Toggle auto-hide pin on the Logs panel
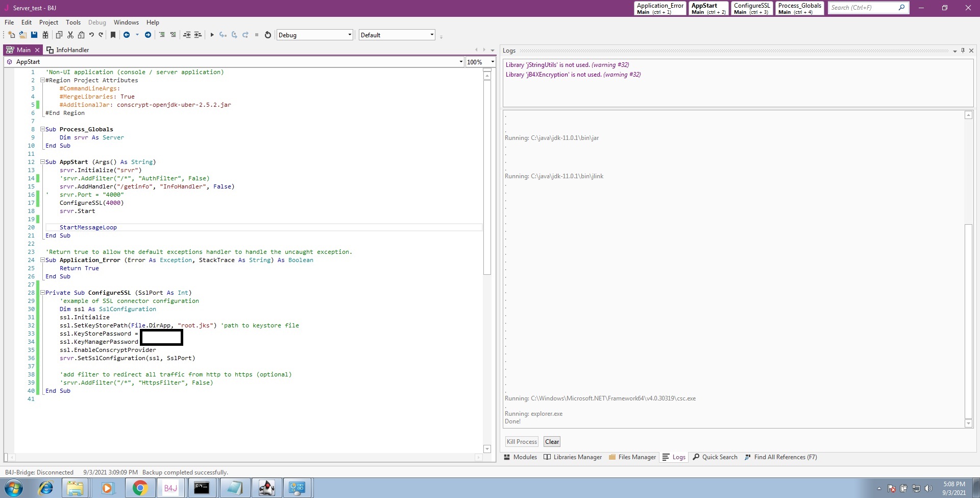 click(963, 51)
